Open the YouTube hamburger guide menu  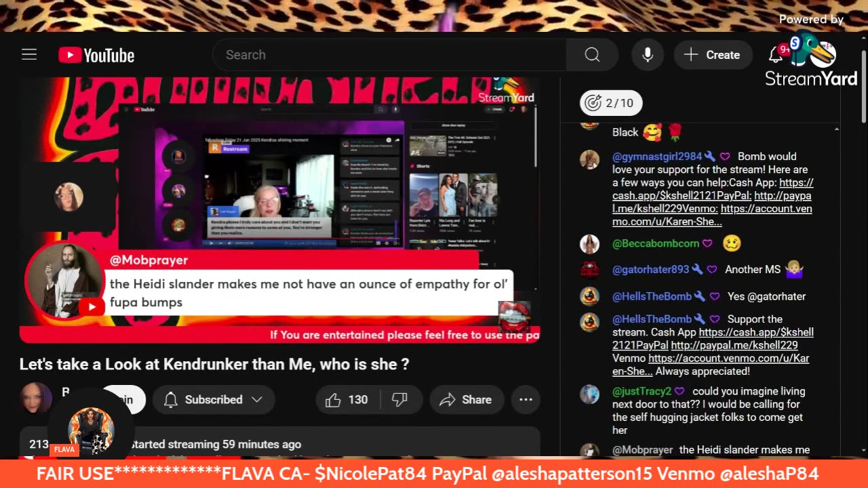point(29,55)
